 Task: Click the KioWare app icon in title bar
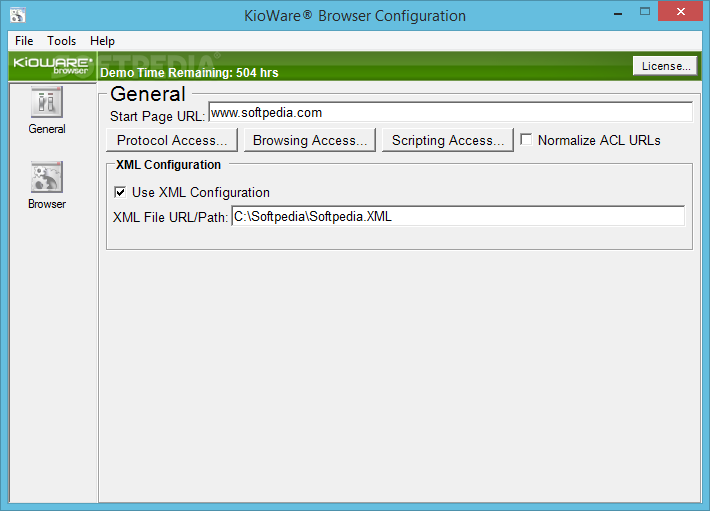(18, 15)
